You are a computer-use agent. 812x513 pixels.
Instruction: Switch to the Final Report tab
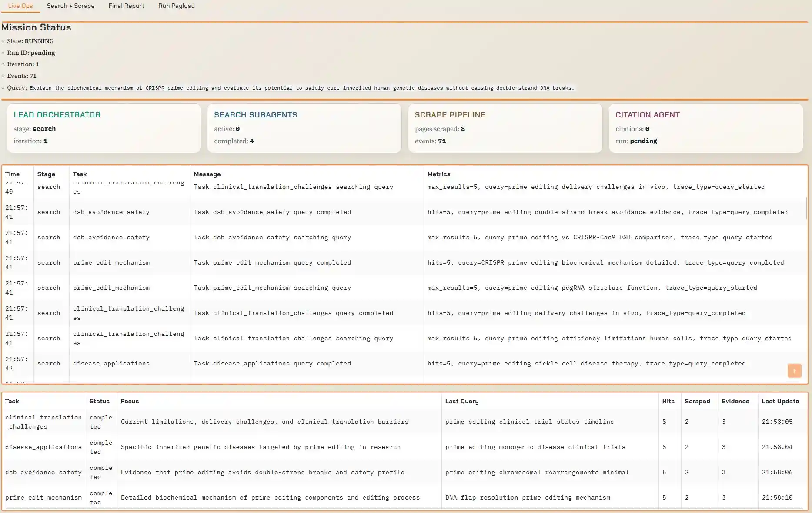(x=126, y=6)
